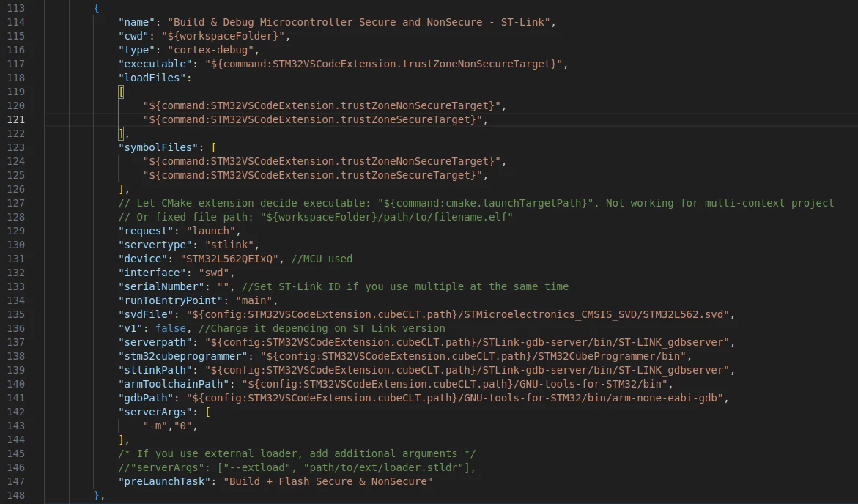The width and height of the screenshot is (858, 504).
Task: Click the "v1" key
Action: point(130,328)
